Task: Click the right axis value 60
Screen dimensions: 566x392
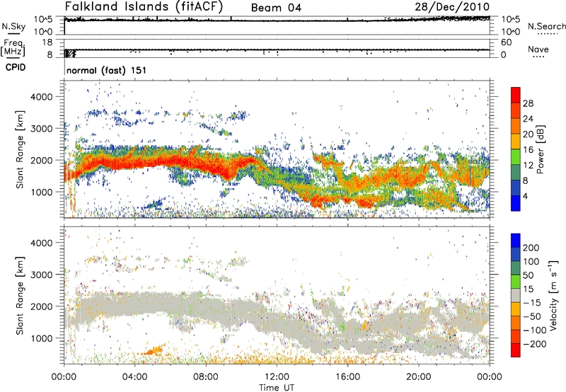Action: (x=506, y=42)
